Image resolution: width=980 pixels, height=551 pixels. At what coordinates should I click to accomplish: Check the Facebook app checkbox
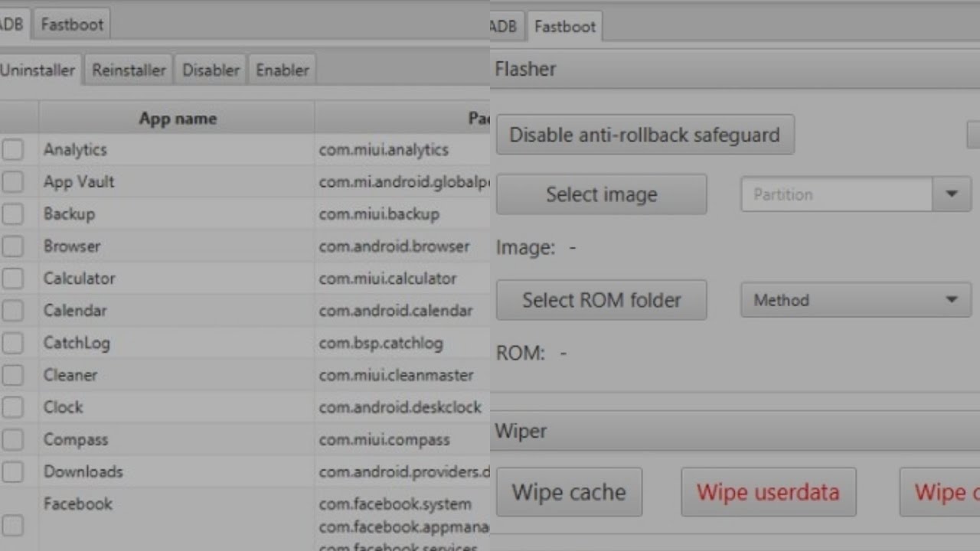(12, 525)
